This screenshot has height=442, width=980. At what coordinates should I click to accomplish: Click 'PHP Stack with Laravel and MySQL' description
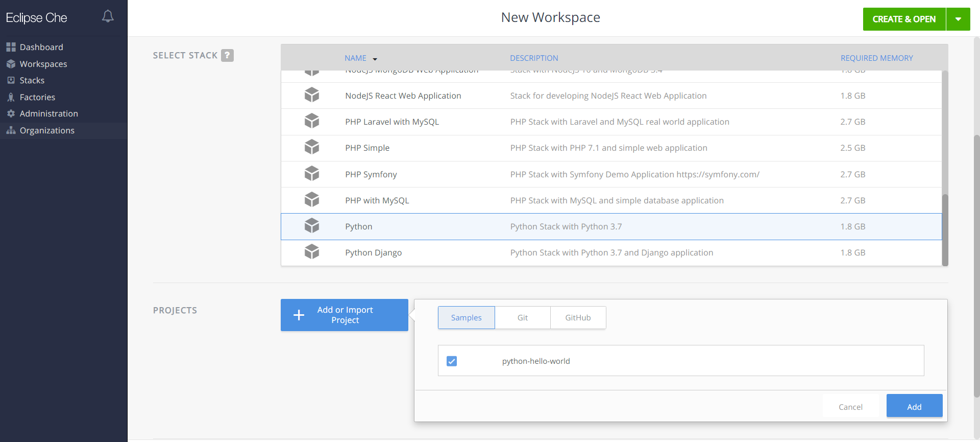pyautogui.click(x=620, y=122)
